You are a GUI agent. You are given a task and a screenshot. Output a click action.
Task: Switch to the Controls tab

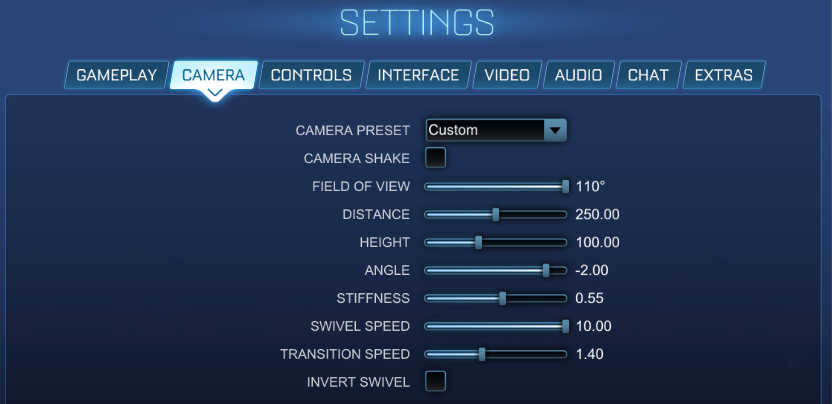pos(311,75)
